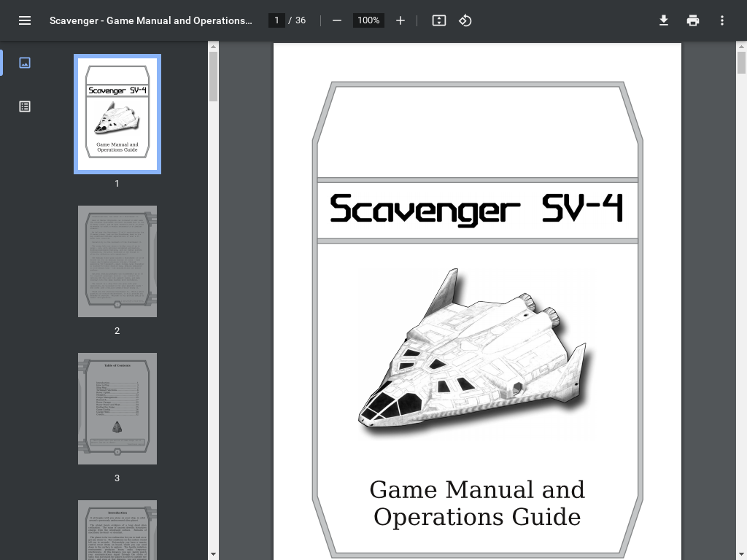
Task: Open the Introduction page 4 thumbnail
Action: pyautogui.click(x=117, y=530)
